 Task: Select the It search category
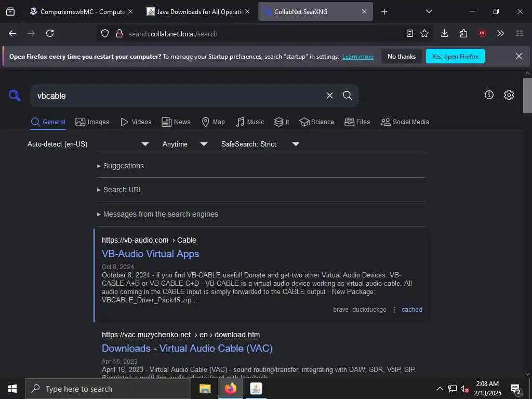[x=282, y=122]
